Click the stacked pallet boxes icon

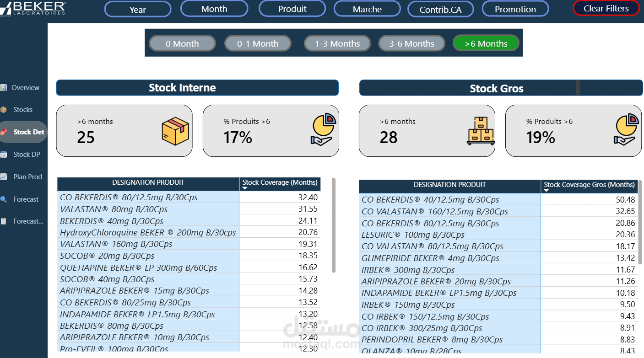pos(481,131)
